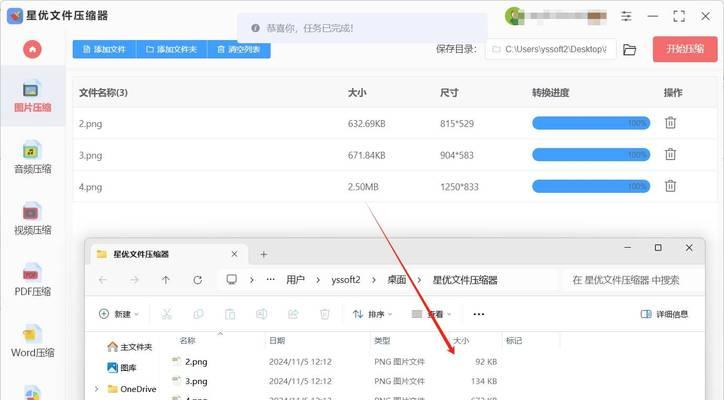This screenshot has width=724, height=400.
Task: Select 2.png row in compressor list
Action: click(395, 123)
